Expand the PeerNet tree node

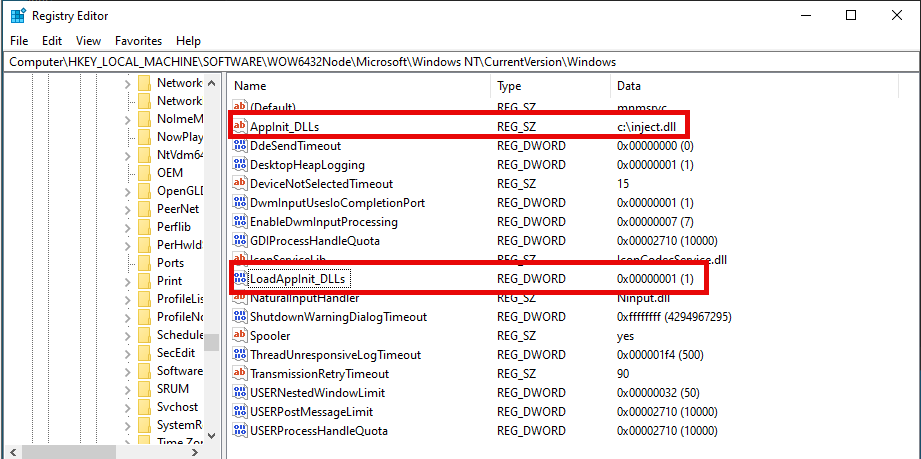point(127,209)
